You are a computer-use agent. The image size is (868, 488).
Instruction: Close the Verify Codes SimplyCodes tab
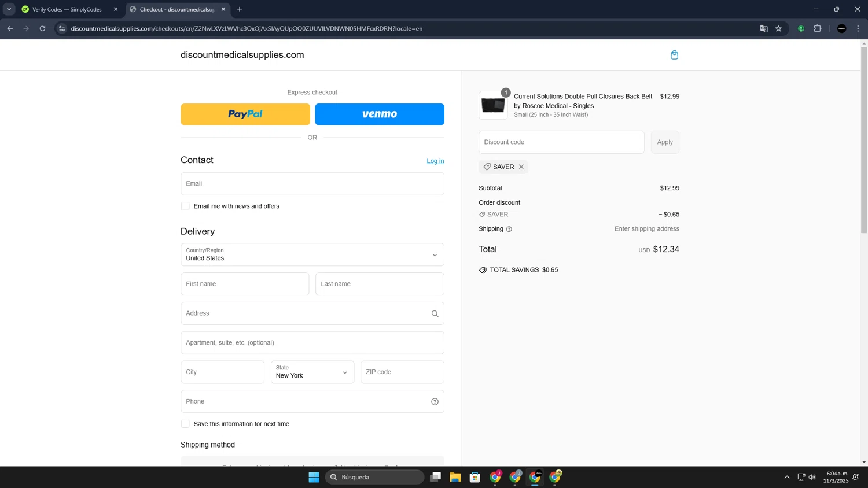click(x=116, y=9)
